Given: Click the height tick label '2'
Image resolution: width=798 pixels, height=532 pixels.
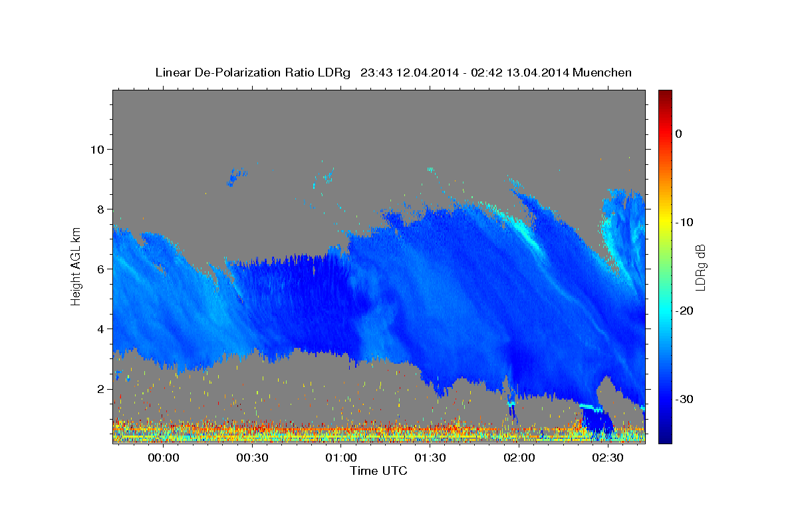Looking at the screenshot, I should click(100, 388).
